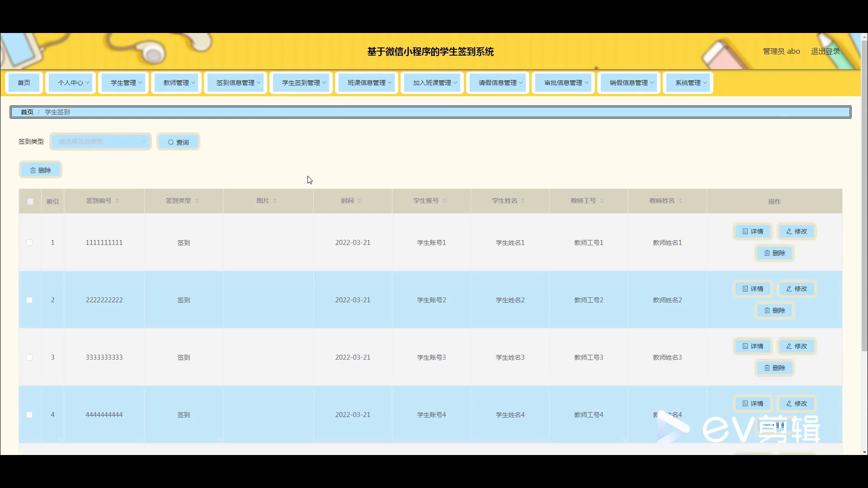
Task: Sort by 教师工号 column sort arrows
Action: click(602, 201)
